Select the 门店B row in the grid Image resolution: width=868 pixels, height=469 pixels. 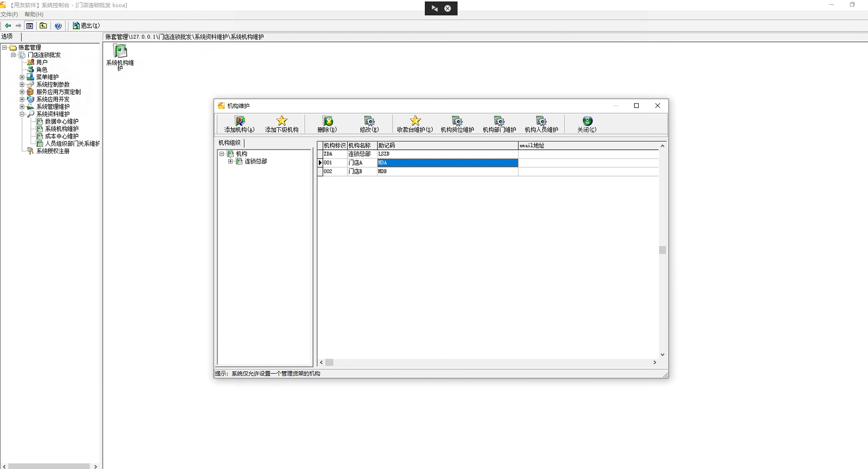point(355,171)
